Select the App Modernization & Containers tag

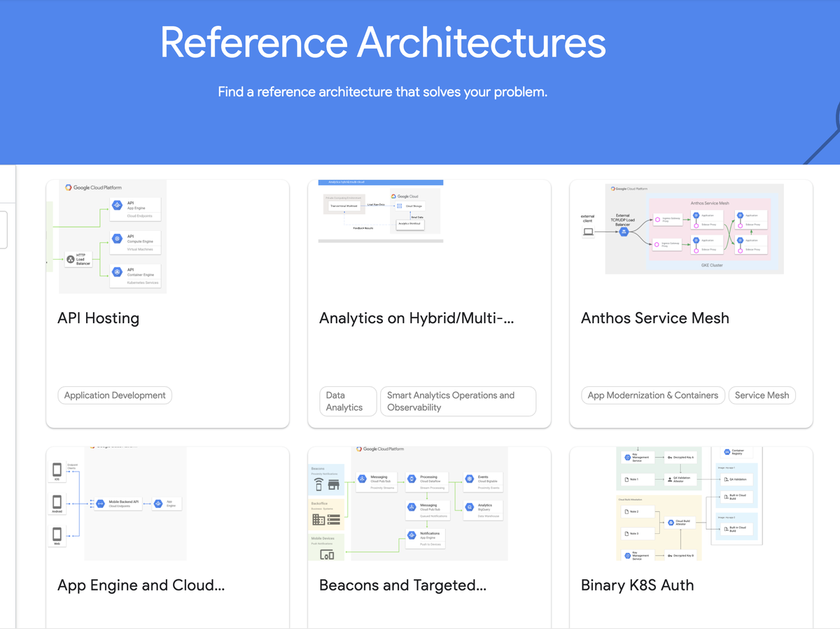tap(653, 395)
